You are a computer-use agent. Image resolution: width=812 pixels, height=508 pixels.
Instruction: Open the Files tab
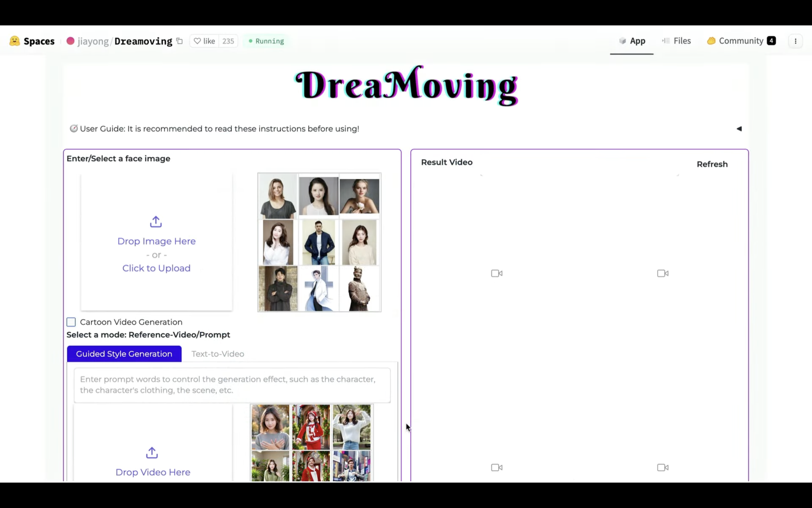tap(676, 41)
